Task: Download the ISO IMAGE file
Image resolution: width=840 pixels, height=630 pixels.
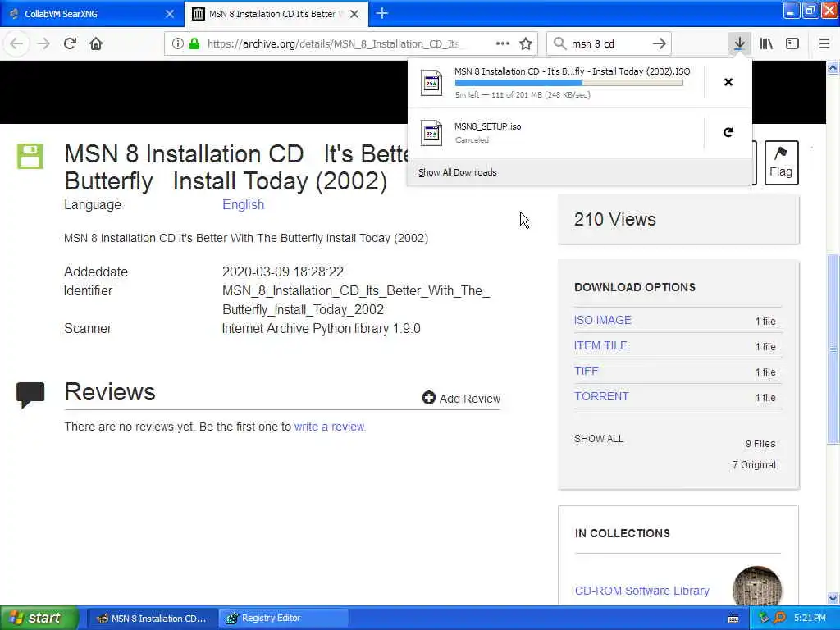Action: (x=603, y=320)
